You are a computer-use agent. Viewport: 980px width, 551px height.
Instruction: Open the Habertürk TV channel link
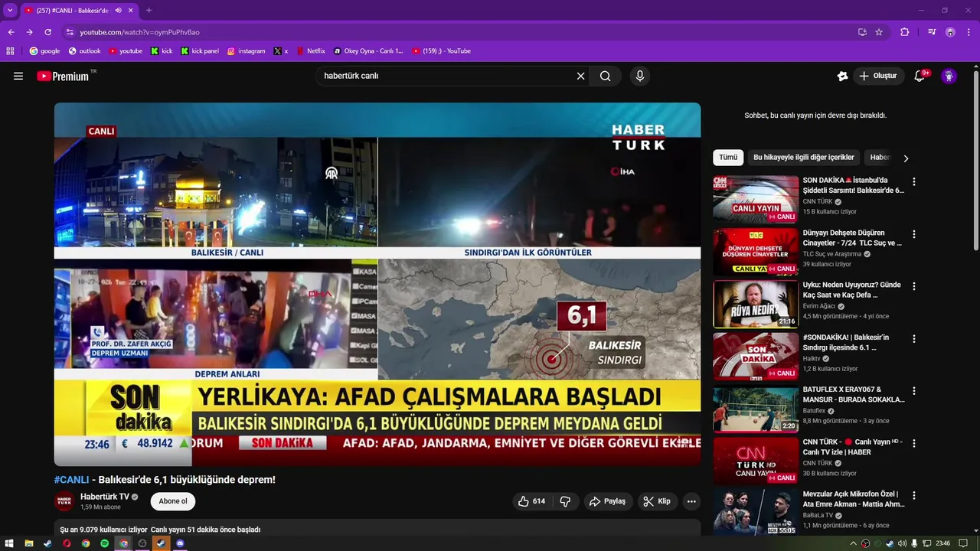(105, 497)
